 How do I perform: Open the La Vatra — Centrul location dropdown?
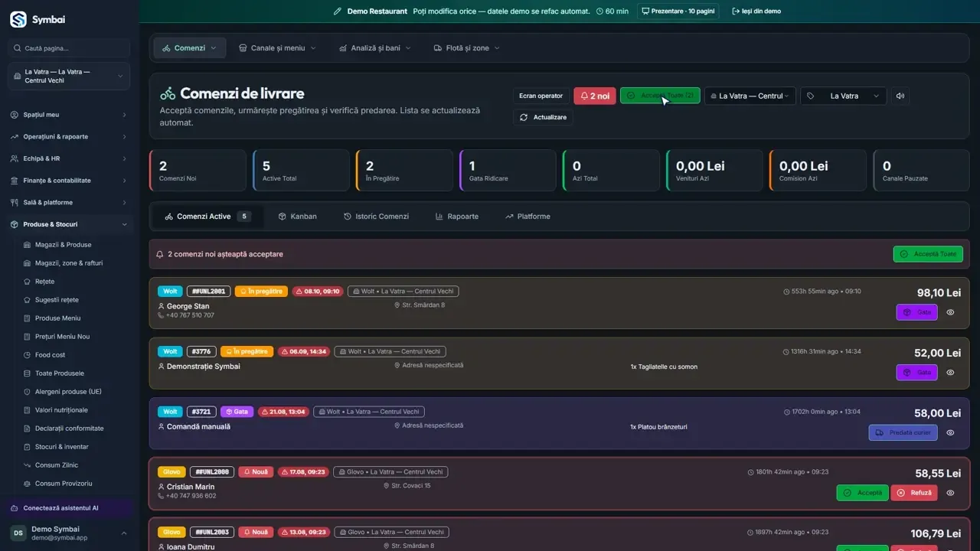(750, 96)
